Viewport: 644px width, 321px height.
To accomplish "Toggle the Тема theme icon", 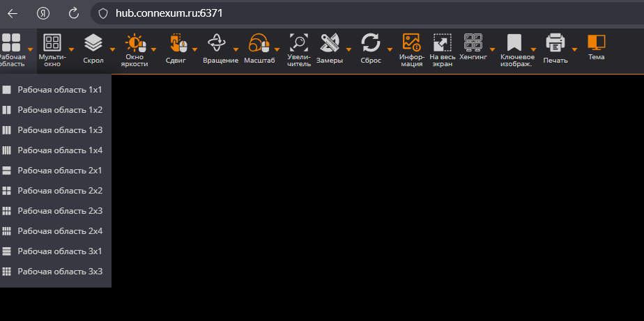I will click(x=597, y=42).
